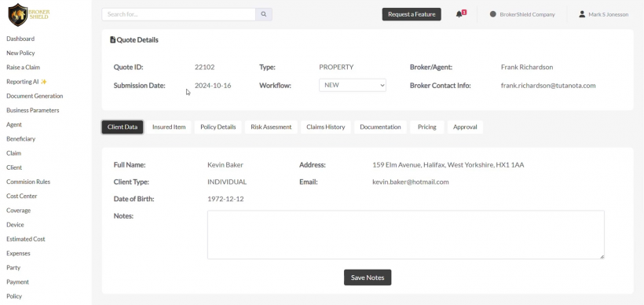Viewport: 644px width, 305px height.
Task: Open Device in the sidebar
Action: tap(15, 225)
